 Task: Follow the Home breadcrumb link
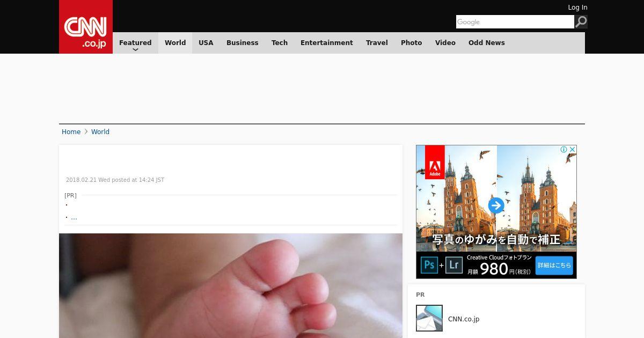point(71,132)
